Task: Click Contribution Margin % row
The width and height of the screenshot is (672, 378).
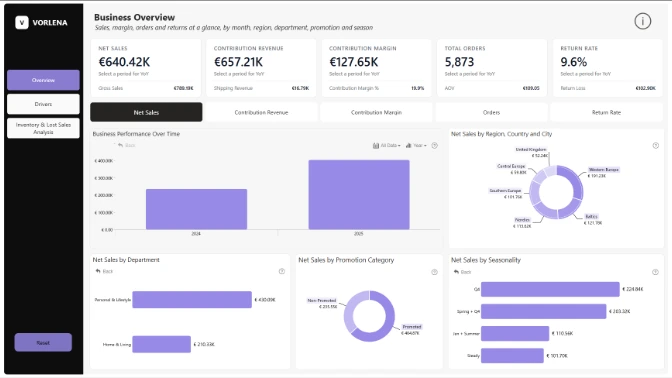Action: [x=376, y=88]
